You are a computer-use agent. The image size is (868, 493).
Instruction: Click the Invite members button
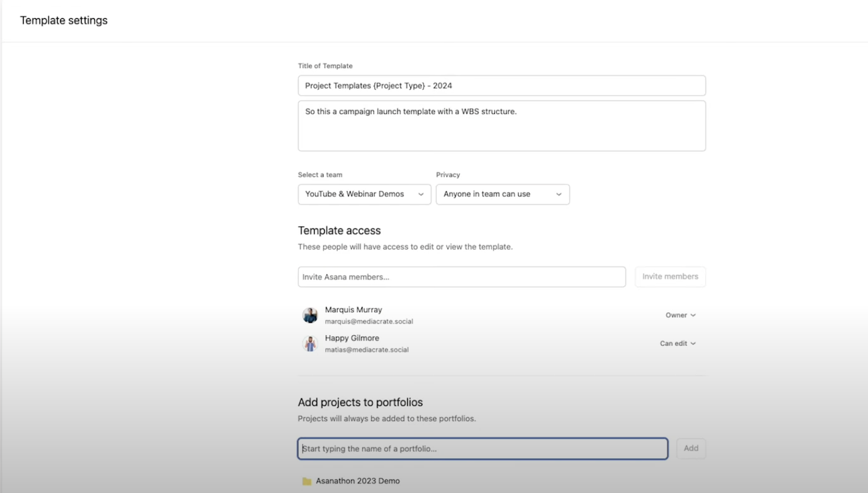point(670,276)
